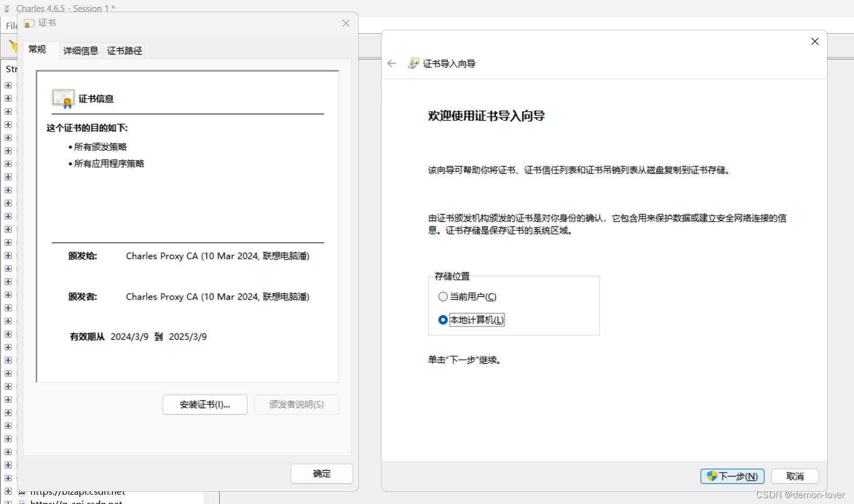Click the 证书导入向导 wizard icon

pyautogui.click(x=413, y=63)
